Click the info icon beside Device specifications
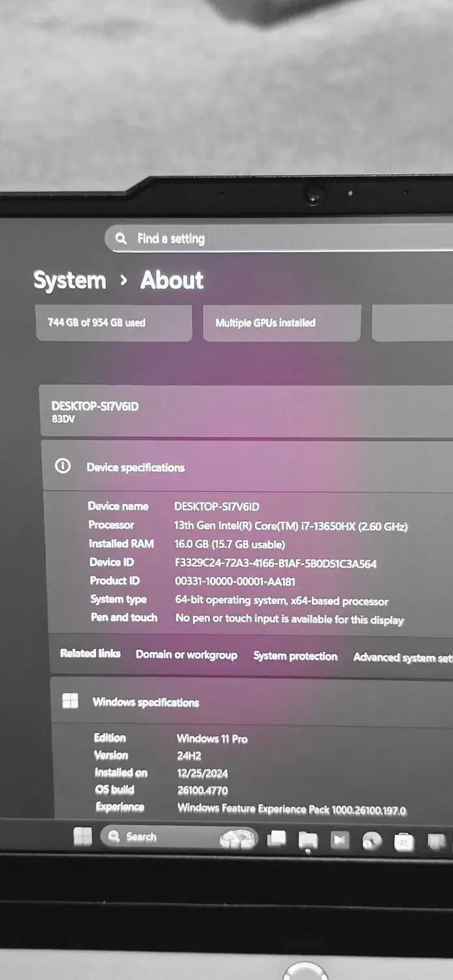Screen dimensions: 453x980 (63, 466)
